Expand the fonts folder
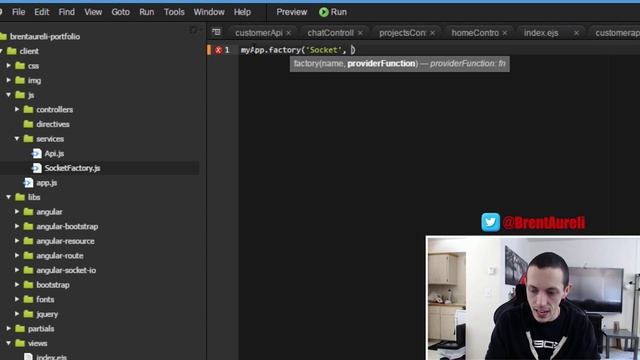The width and height of the screenshot is (640, 360). 17,299
